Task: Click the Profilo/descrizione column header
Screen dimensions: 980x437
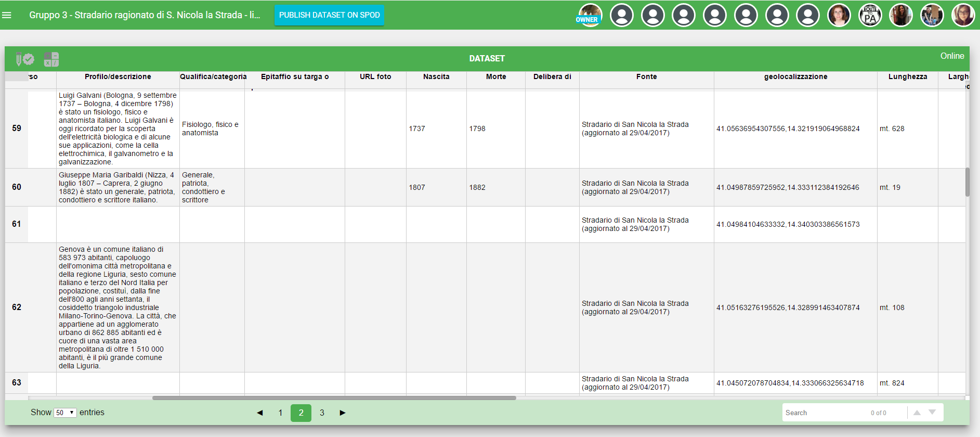Action: [x=118, y=76]
